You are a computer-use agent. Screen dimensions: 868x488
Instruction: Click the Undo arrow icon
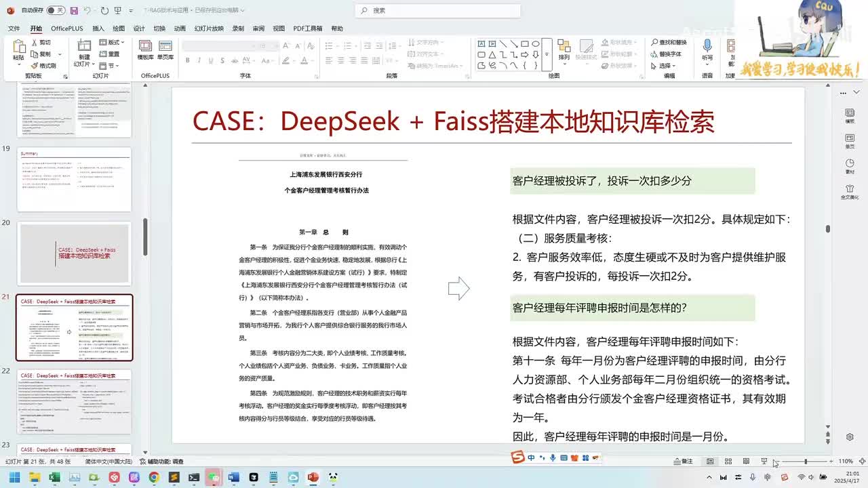click(x=87, y=10)
